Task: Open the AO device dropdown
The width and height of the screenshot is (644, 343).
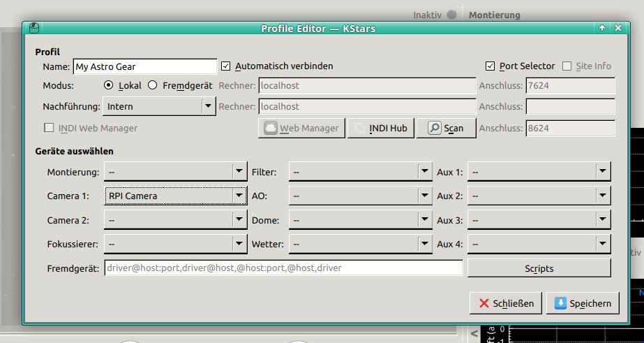Action: click(x=361, y=196)
